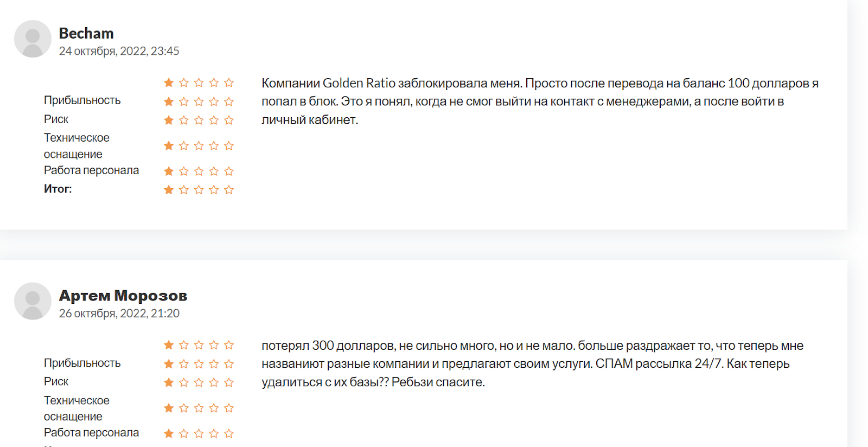Click filled star in Becham's Прибыльность rating
Viewport: 868px width, 447px height.
click(x=169, y=101)
